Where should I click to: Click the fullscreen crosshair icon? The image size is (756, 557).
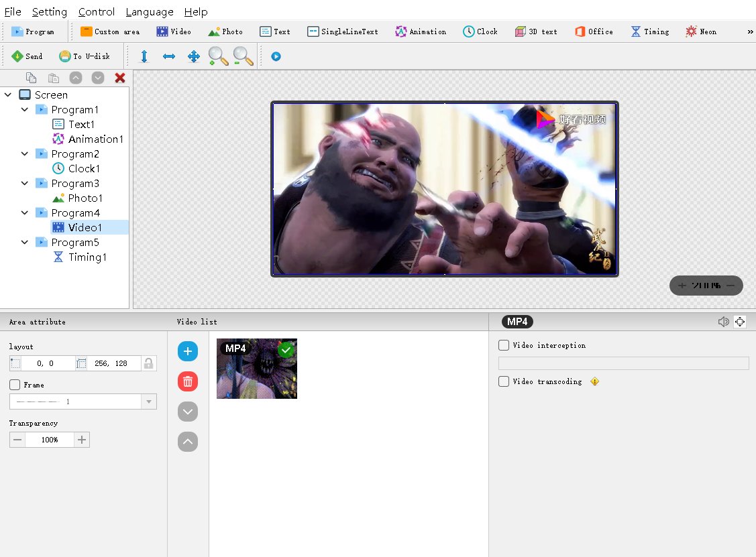(x=740, y=321)
